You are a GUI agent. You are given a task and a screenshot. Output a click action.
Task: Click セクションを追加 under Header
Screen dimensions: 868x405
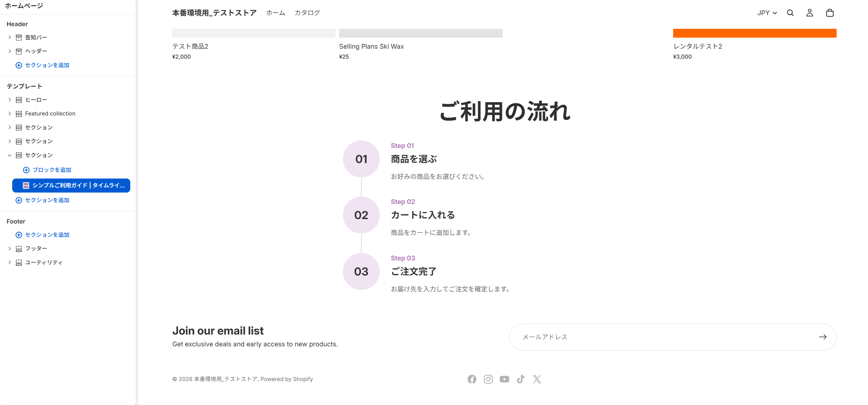tap(47, 65)
